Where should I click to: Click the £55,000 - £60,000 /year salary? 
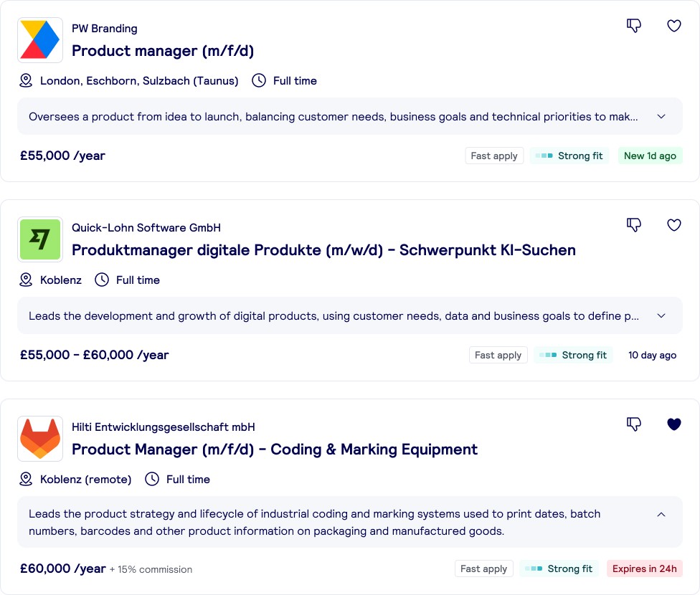(95, 355)
